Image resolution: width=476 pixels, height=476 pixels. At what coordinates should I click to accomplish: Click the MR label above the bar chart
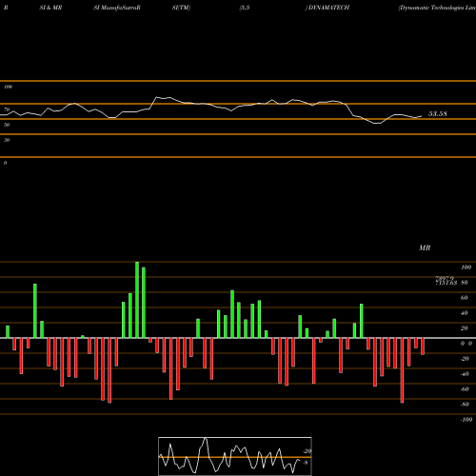[425, 248]
